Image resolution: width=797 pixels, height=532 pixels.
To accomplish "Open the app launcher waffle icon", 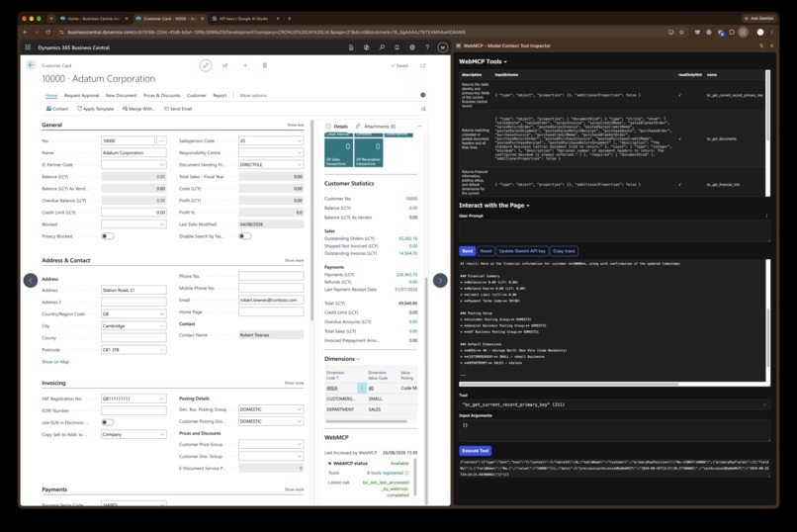I will (x=28, y=47).
